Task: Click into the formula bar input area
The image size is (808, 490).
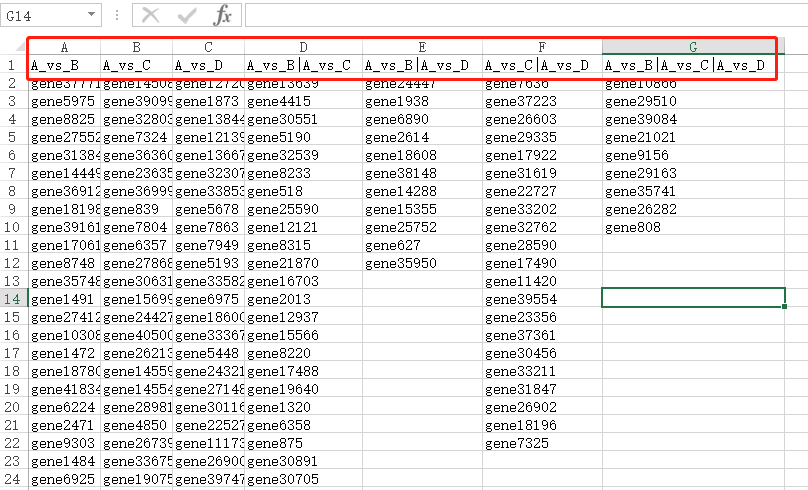Action: point(520,15)
